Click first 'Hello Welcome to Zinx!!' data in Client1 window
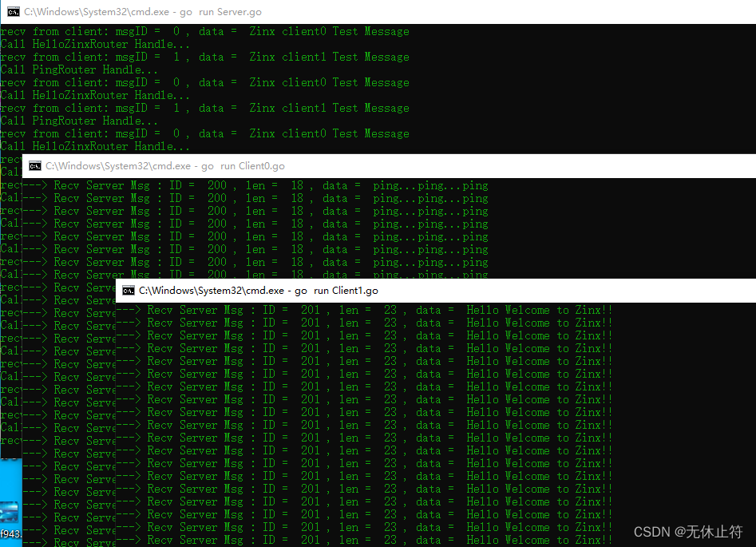The width and height of the screenshot is (756, 547). click(540, 310)
